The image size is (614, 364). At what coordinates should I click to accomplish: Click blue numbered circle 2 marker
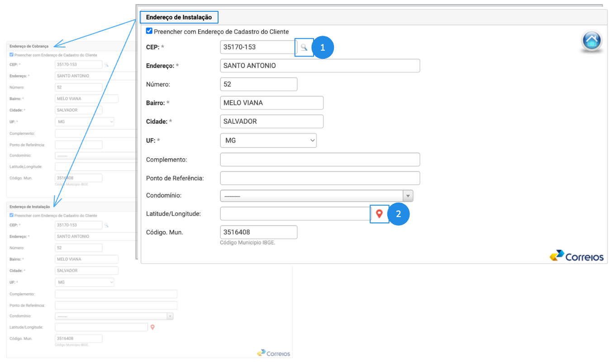pos(398,214)
